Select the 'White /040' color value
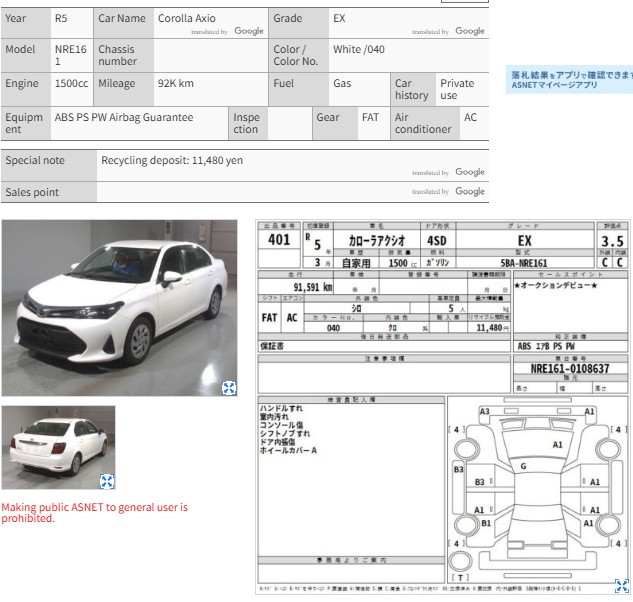The height and width of the screenshot is (602, 633). (x=358, y=49)
